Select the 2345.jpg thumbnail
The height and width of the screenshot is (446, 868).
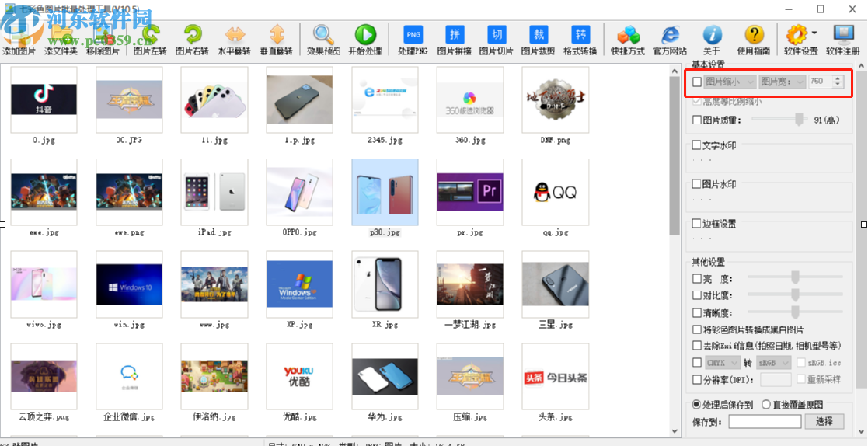(x=385, y=100)
